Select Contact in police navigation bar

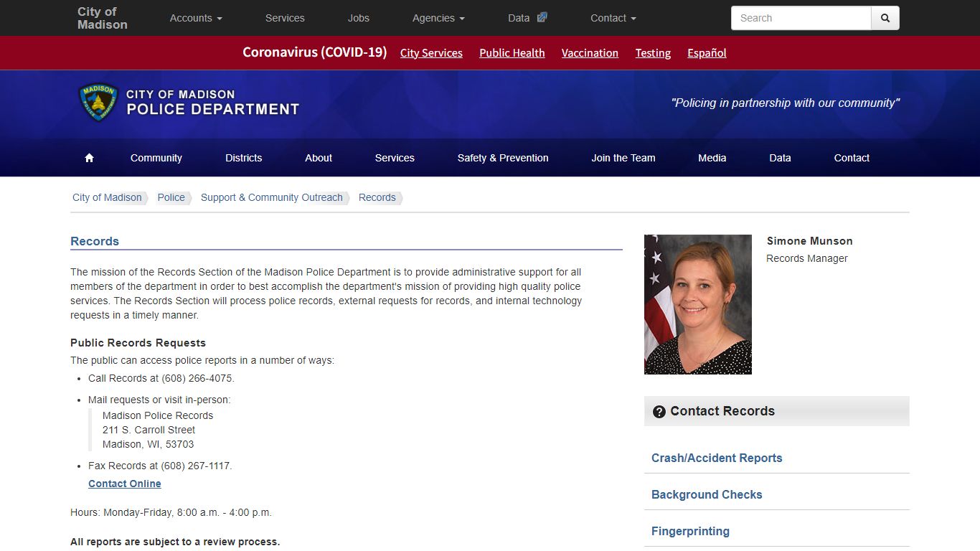852,158
